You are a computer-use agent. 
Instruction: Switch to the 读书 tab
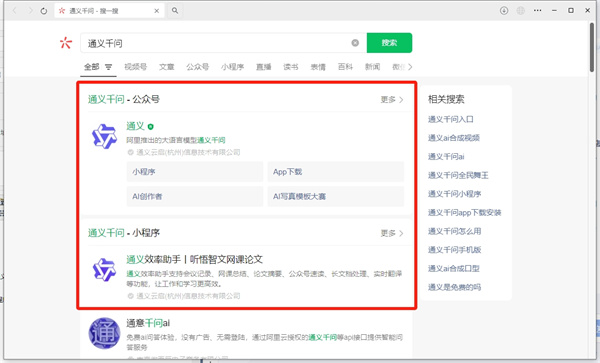pyautogui.click(x=291, y=67)
